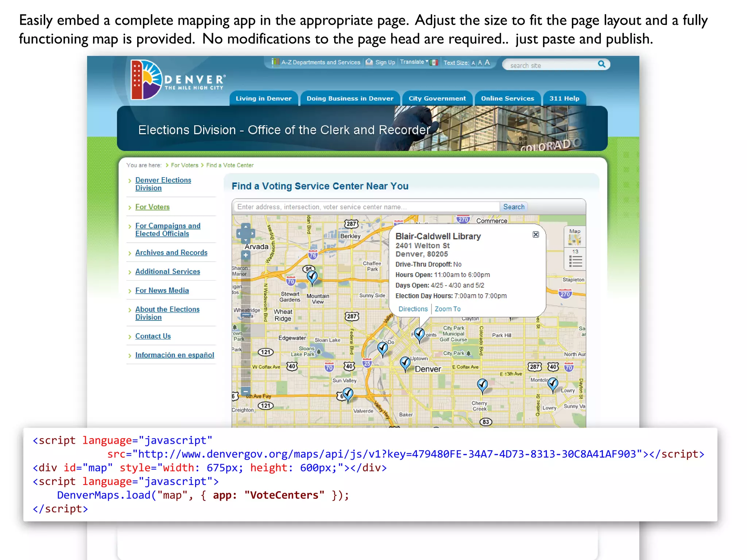Open A-Z Departments and Services

(x=316, y=62)
